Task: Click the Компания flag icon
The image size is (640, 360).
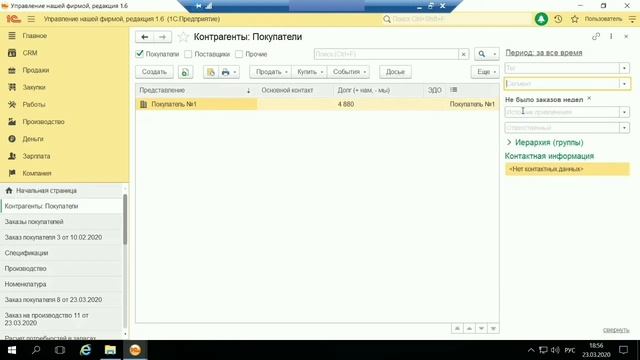Action: (x=12, y=173)
